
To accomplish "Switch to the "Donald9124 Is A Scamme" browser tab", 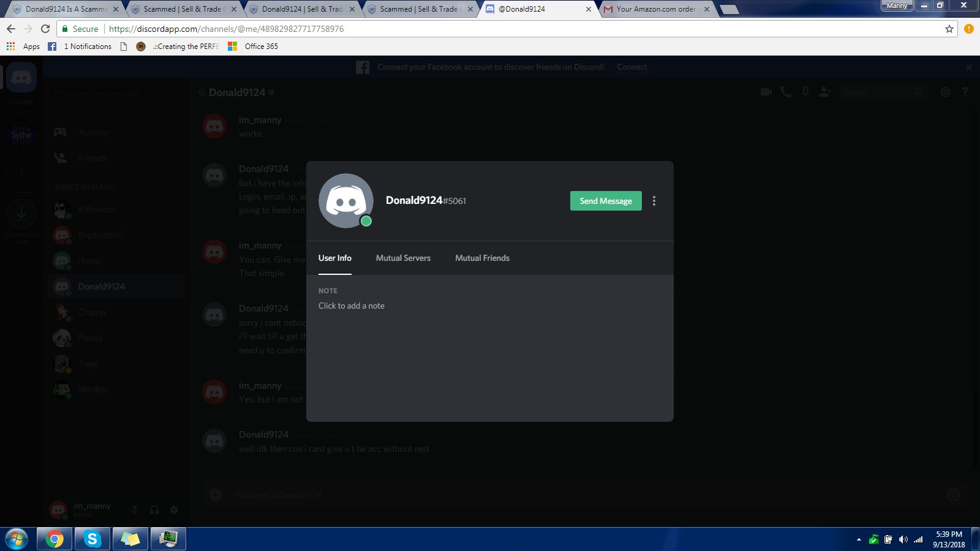I will coord(66,9).
